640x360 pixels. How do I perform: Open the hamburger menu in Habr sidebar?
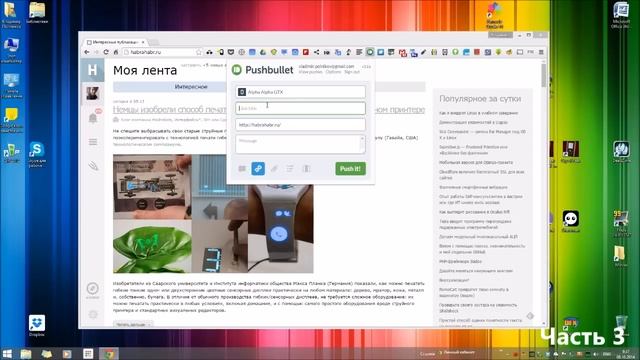pyautogui.click(x=93, y=142)
